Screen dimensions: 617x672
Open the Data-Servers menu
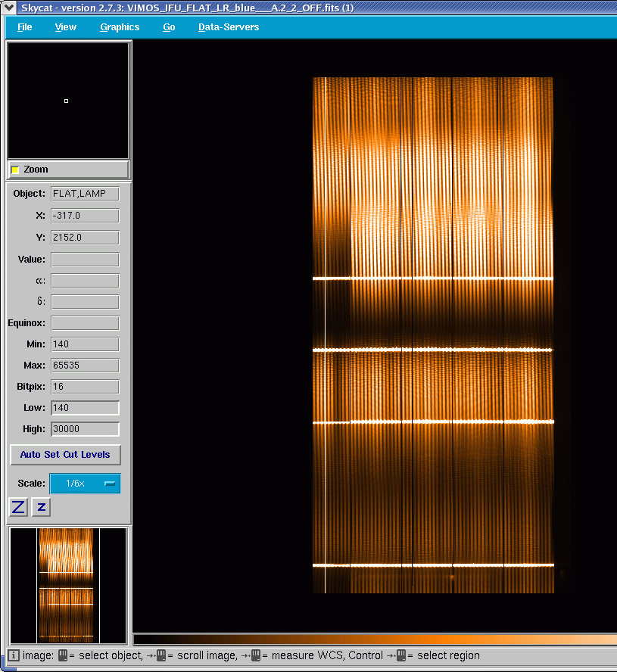coord(229,27)
